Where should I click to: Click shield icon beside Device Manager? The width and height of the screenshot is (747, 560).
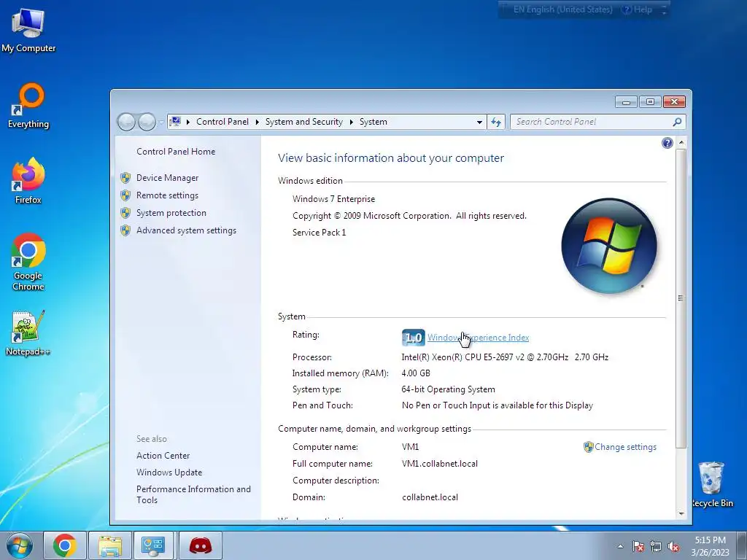pos(125,178)
